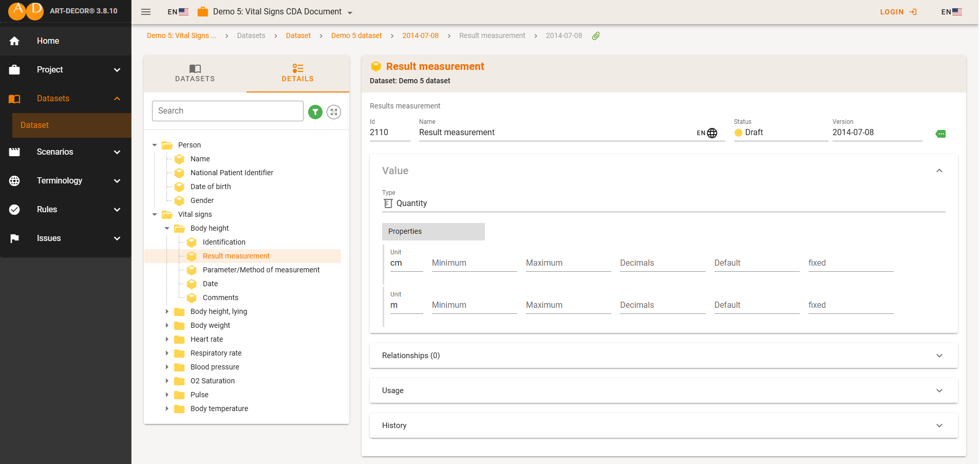Click the Terminology globe icon
This screenshot has width=980, height=464.
[14, 180]
